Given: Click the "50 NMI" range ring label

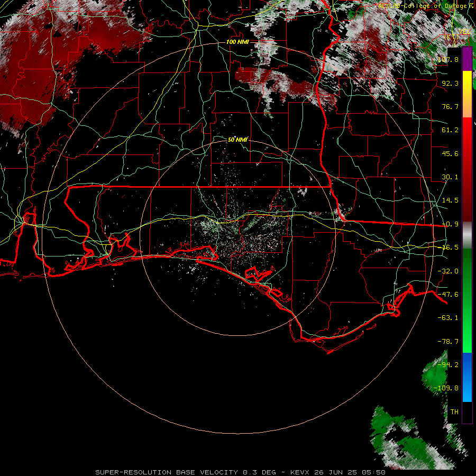Looking at the screenshot, I should 237,140.
